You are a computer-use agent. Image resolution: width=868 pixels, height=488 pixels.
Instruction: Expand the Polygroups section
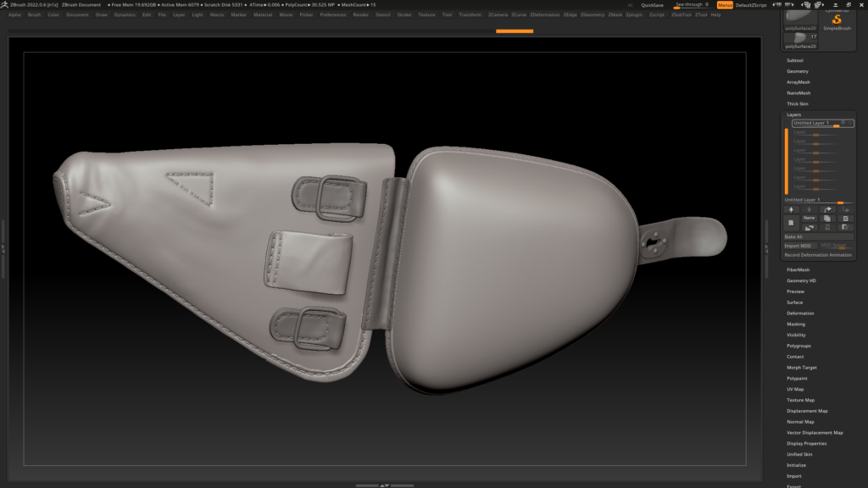coord(798,346)
